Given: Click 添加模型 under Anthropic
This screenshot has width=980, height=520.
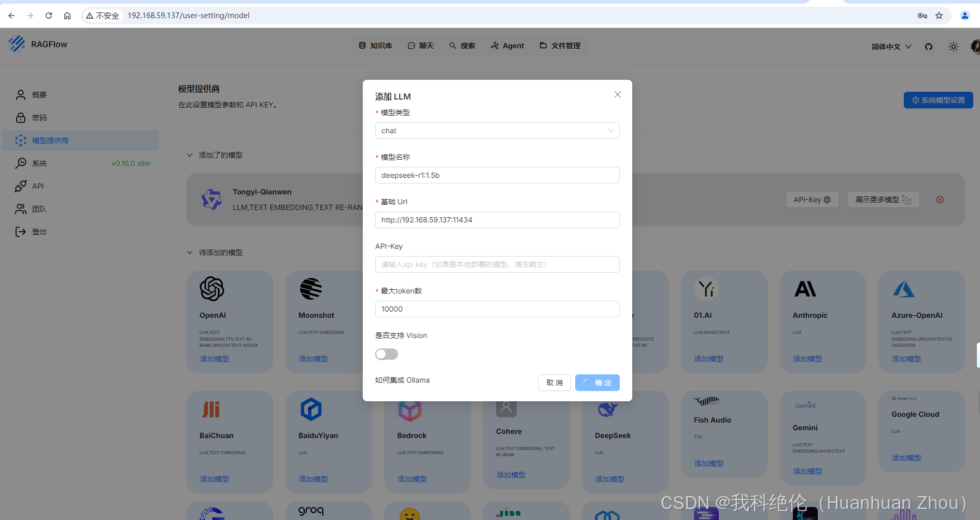Looking at the screenshot, I should [807, 359].
